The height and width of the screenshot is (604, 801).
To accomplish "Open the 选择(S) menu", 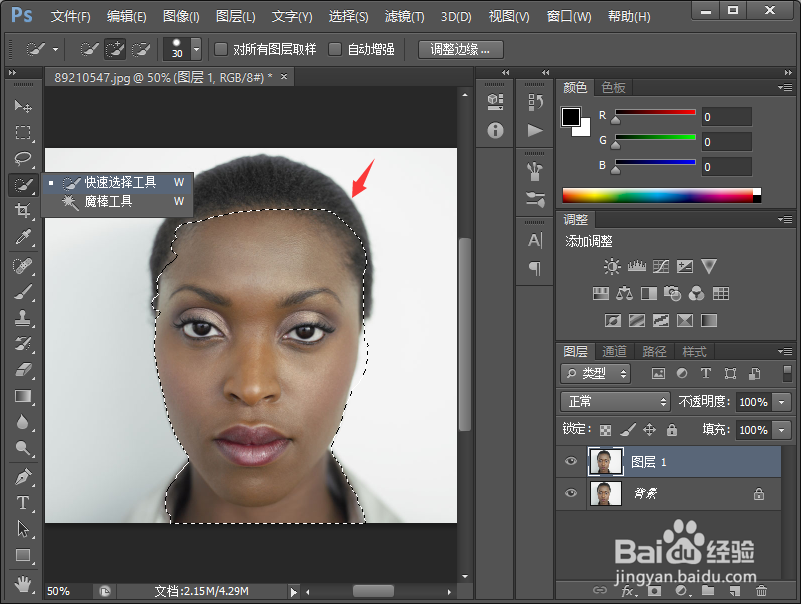I will [348, 16].
